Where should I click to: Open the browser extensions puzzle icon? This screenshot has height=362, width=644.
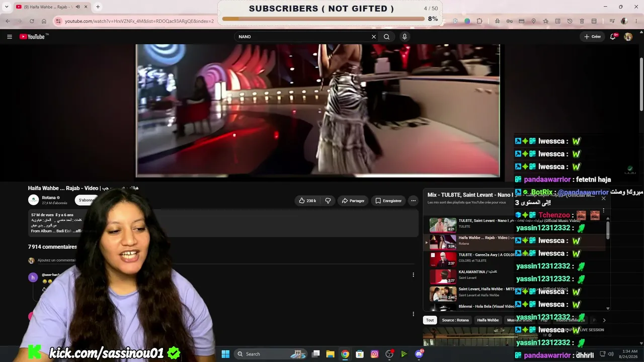tap(479, 21)
